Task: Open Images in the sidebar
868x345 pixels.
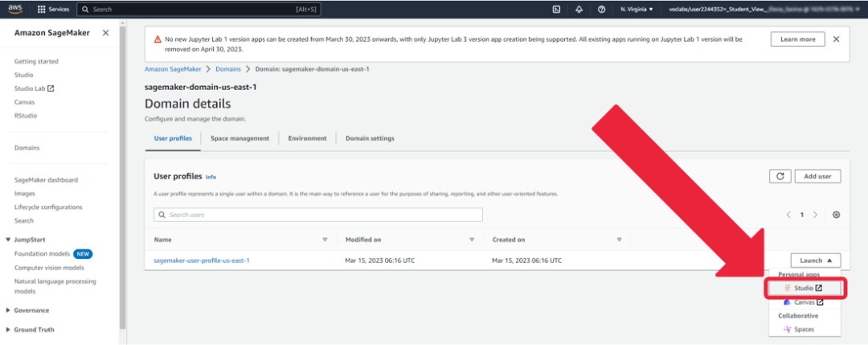Action: (x=25, y=194)
